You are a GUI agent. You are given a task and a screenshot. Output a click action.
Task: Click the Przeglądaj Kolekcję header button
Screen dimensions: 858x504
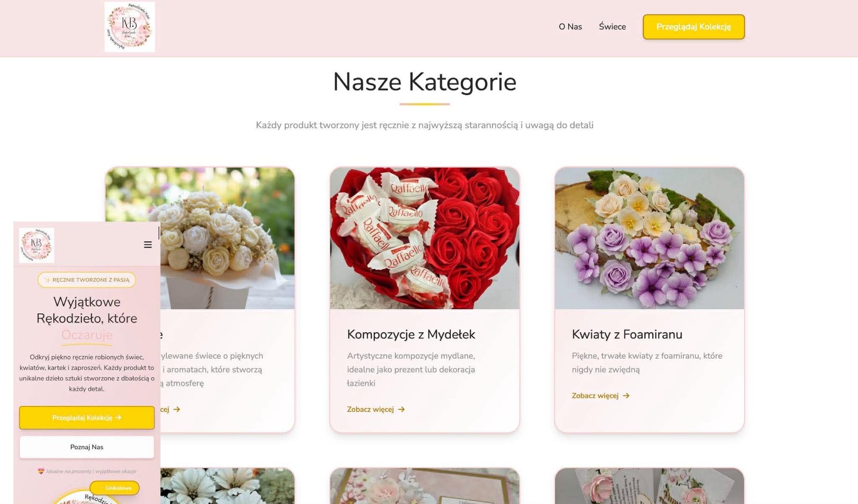(x=694, y=27)
